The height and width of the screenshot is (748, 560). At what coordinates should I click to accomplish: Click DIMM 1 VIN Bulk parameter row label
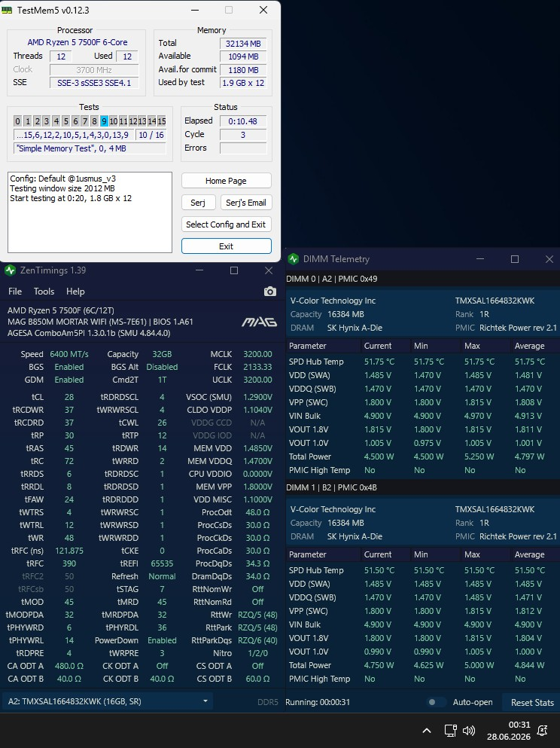(305, 624)
